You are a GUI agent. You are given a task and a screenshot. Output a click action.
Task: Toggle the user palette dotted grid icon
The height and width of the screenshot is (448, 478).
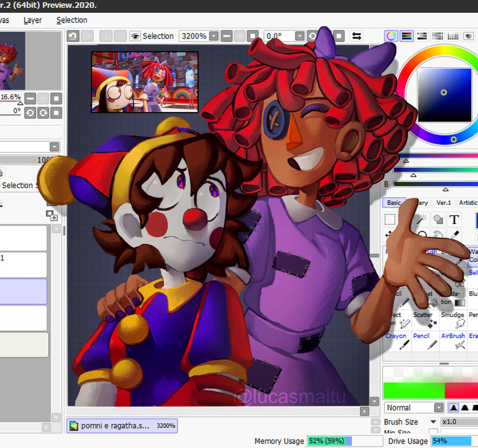coord(453,36)
